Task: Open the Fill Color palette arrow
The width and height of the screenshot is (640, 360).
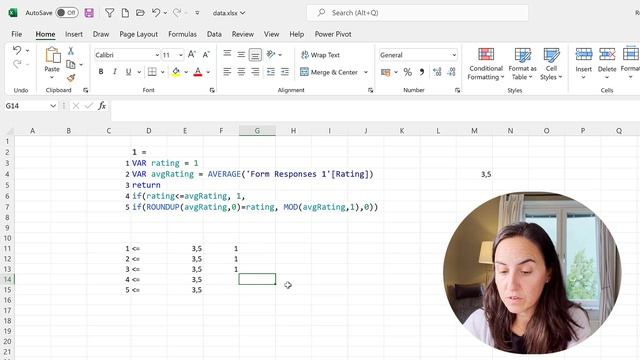Action: pyautogui.click(x=186, y=72)
